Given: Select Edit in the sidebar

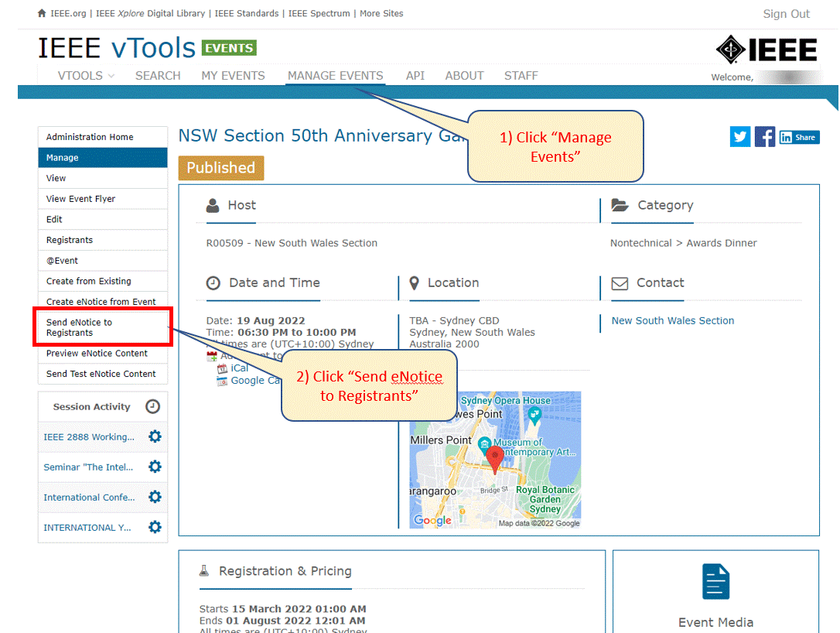Looking at the screenshot, I should point(103,219).
